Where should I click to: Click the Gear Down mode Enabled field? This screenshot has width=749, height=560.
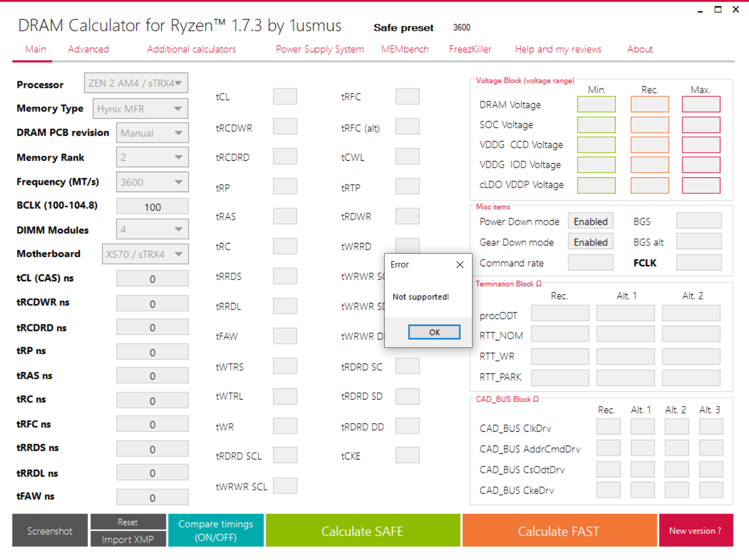click(591, 242)
